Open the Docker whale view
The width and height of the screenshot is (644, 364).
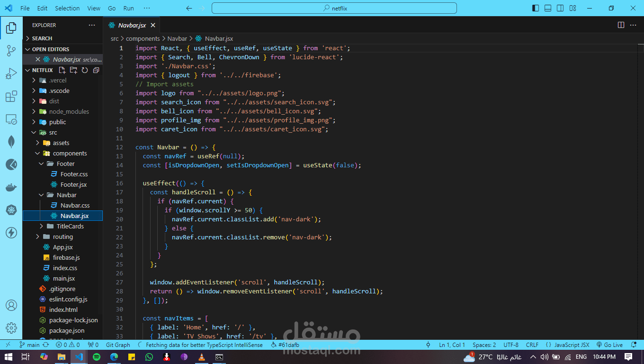(x=11, y=187)
